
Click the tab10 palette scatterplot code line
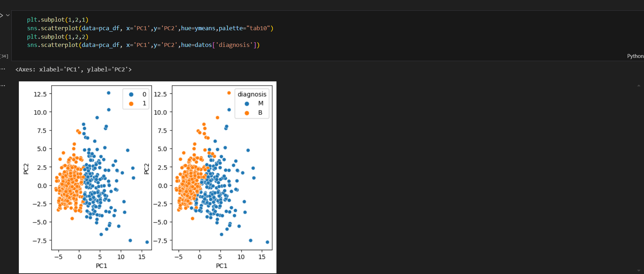(x=150, y=28)
